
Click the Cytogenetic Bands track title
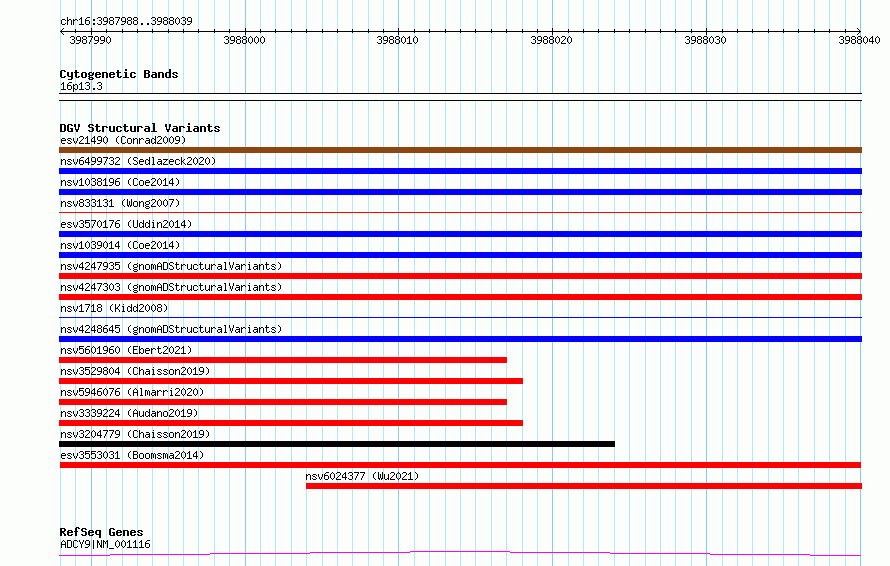coord(119,74)
